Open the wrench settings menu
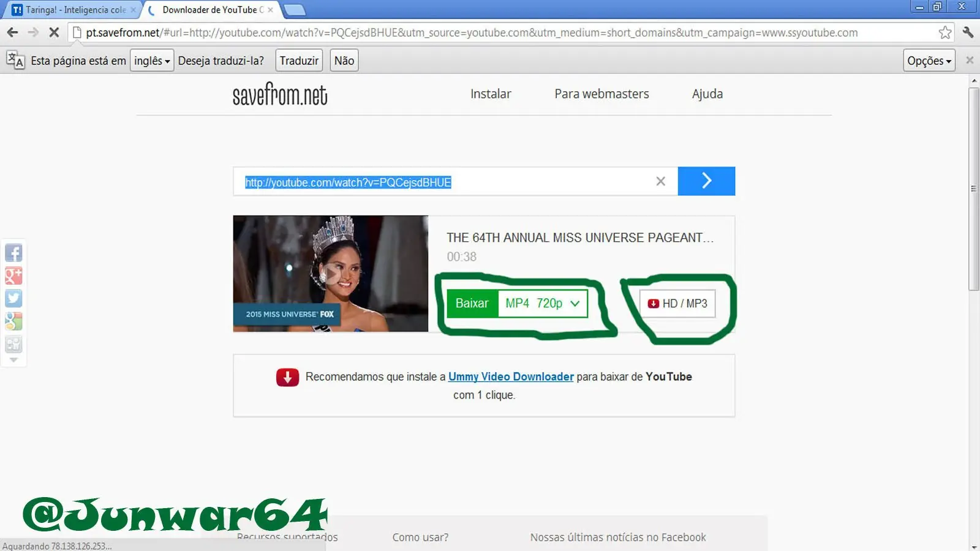 click(x=968, y=32)
